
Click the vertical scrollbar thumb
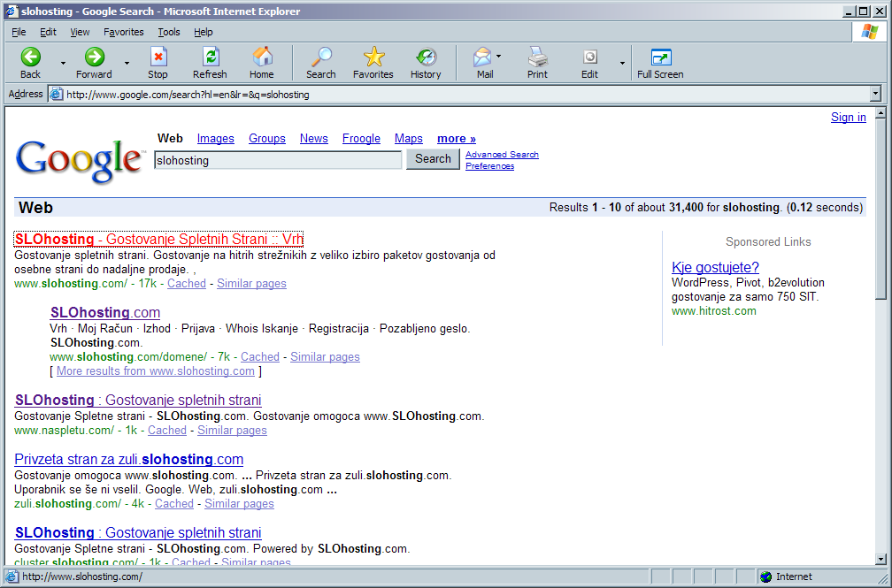[880, 210]
